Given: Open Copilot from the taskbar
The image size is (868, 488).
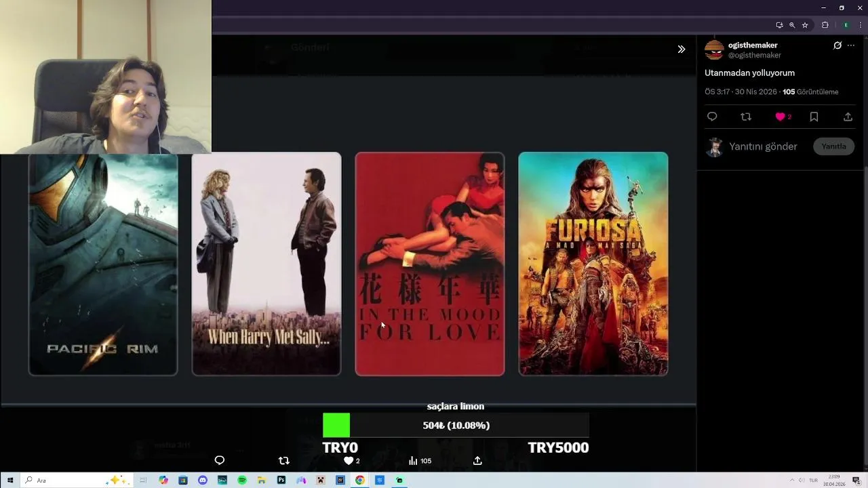Looking at the screenshot, I should (x=163, y=481).
